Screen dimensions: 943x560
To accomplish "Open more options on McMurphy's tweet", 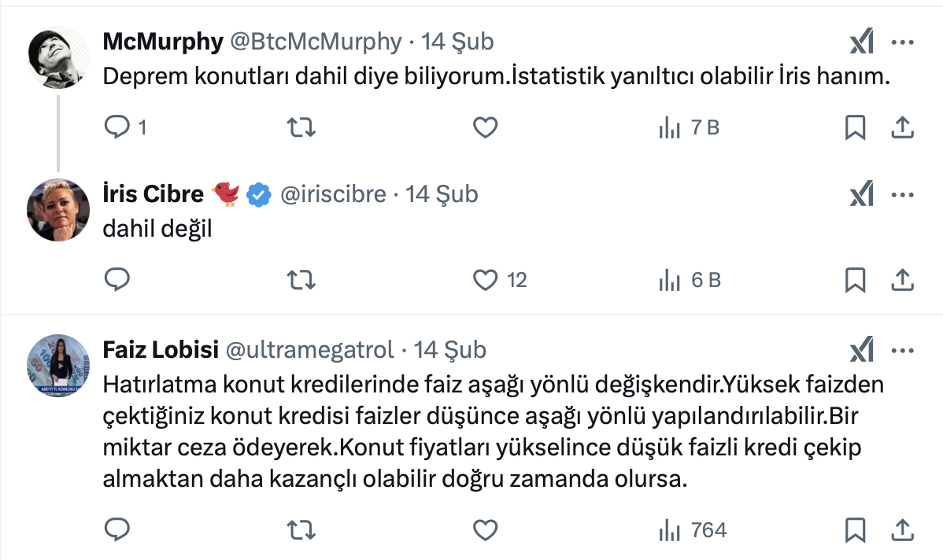I will pos(902,42).
